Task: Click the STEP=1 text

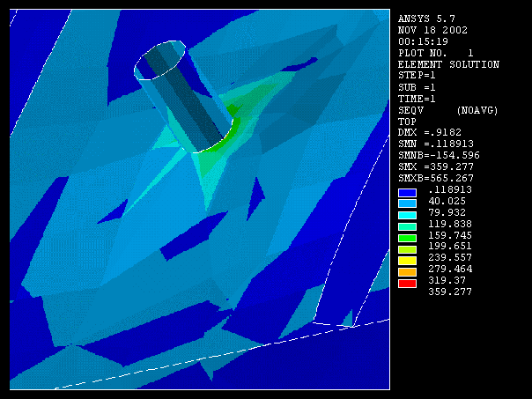Action: (x=417, y=76)
